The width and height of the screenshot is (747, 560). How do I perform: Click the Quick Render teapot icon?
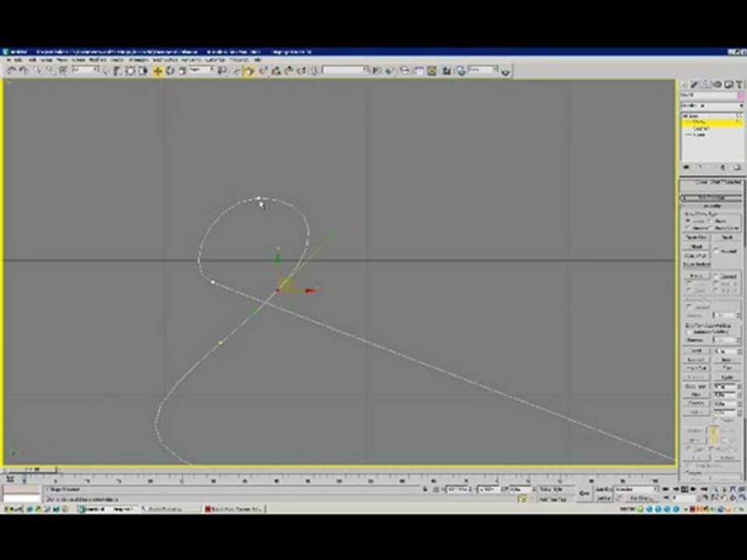(506, 72)
